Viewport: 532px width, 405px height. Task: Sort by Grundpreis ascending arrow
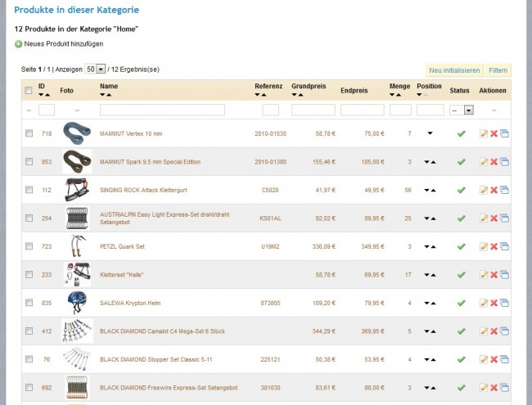click(x=300, y=95)
